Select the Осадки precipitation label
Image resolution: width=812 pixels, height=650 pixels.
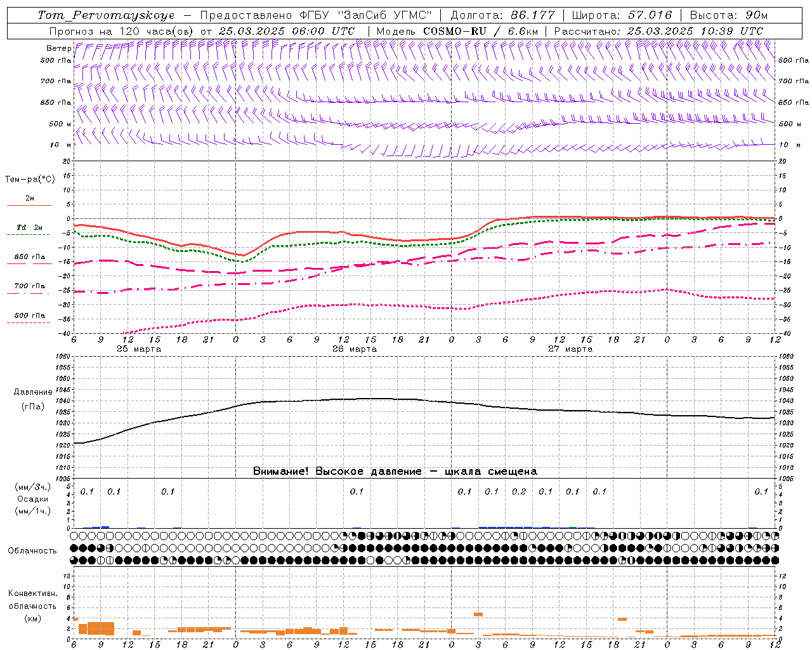coord(33,499)
